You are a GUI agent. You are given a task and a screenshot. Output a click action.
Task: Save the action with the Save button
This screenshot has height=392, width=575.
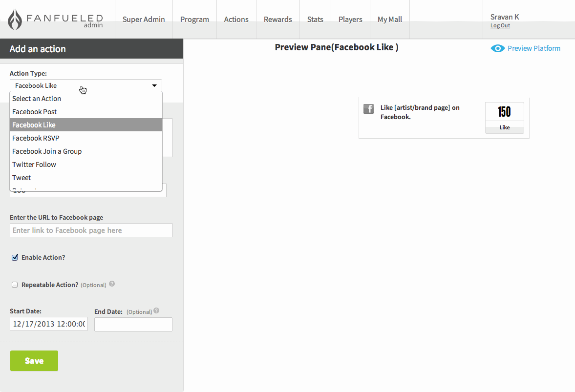34,361
